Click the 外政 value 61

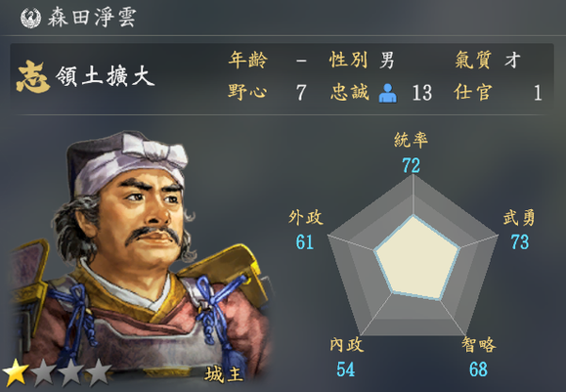pyautogui.click(x=305, y=241)
